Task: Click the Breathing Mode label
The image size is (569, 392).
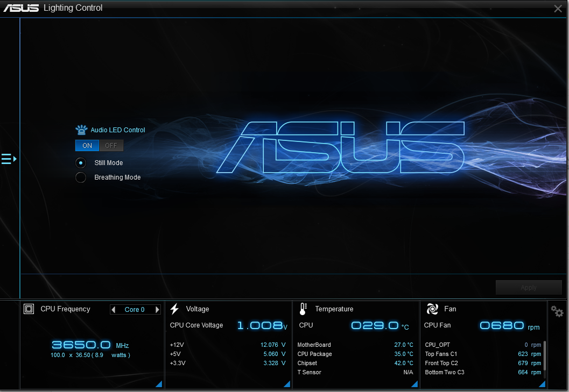Action: click(x=117, y=177)
